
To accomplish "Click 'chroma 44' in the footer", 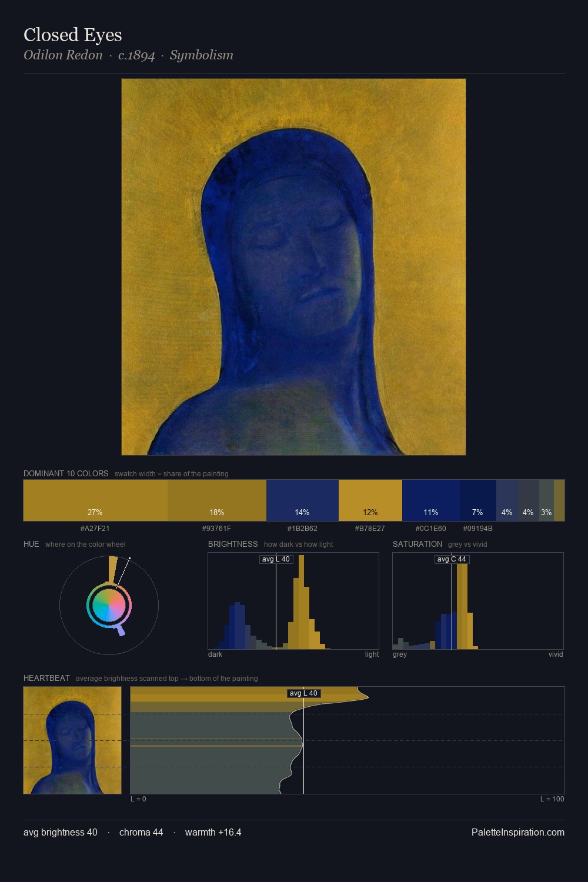I will 141,833.
